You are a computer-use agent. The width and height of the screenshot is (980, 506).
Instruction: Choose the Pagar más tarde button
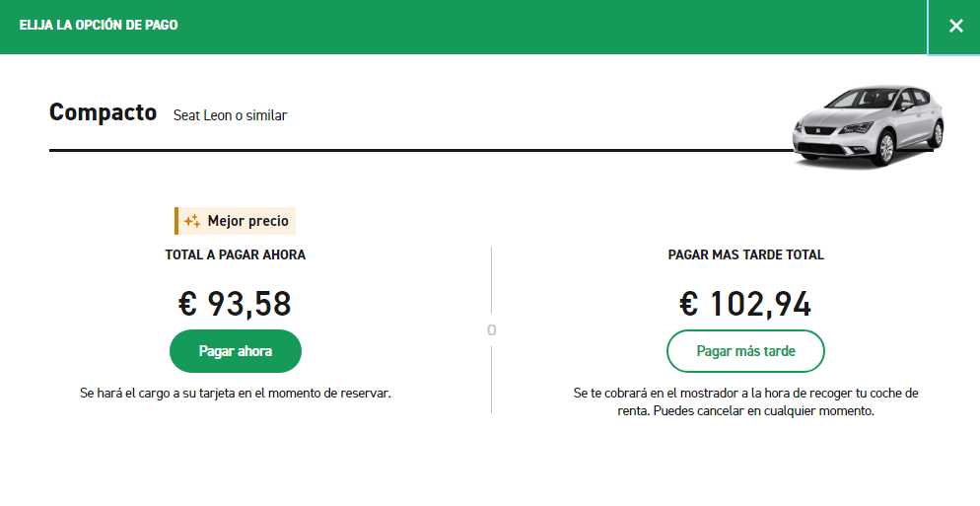click(745, 351)
